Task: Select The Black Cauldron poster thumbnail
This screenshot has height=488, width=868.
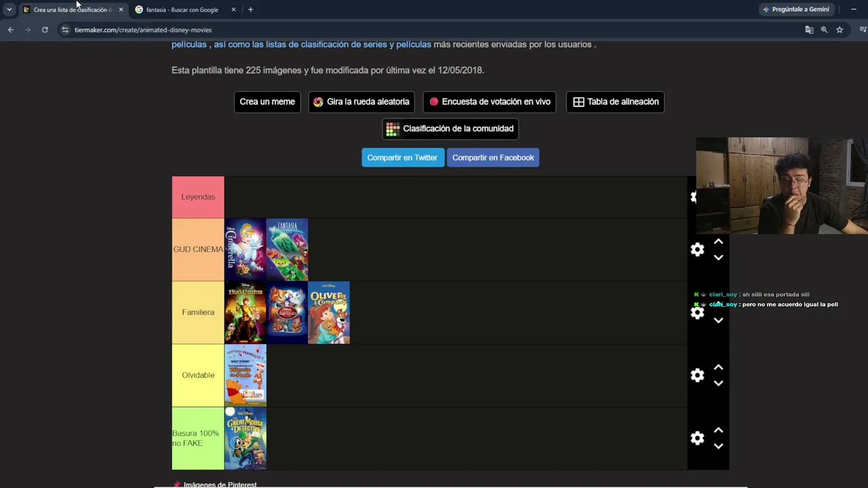Action: pyautogui.click(x=245, y=312)
